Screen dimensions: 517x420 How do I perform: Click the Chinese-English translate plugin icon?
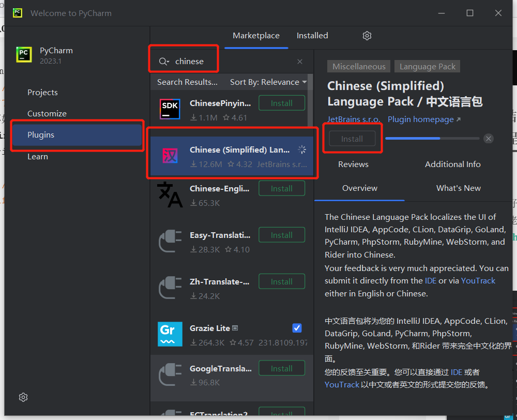coord(170,194)
